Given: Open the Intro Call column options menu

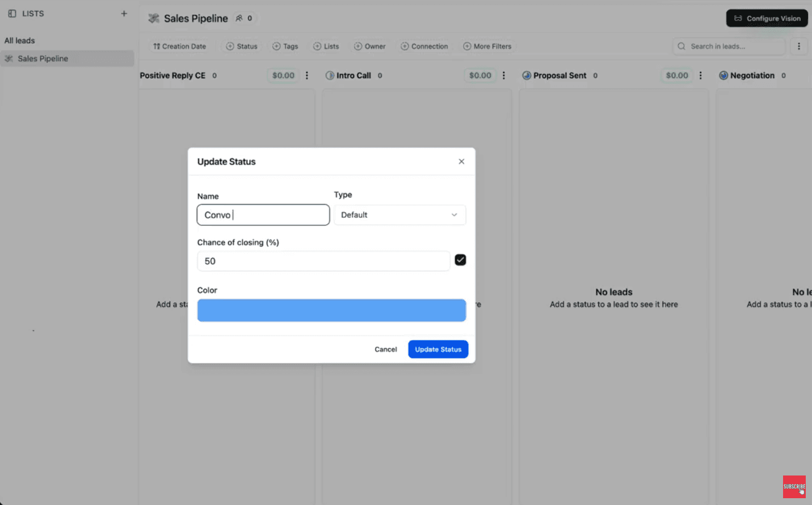Looking at the screenshot, I should [504, 75].
